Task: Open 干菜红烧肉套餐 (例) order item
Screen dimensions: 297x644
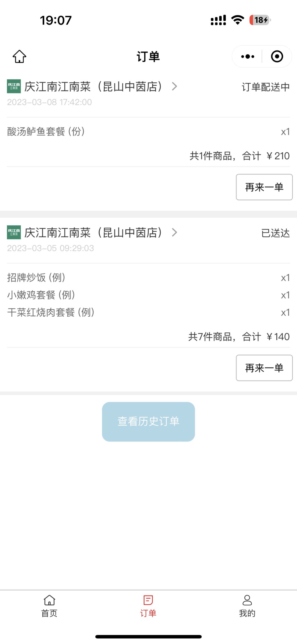Action: coord(51,312)
